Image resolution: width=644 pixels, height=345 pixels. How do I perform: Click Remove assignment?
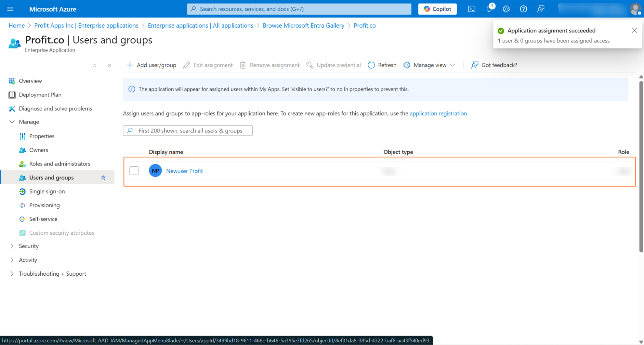point(270,65)
